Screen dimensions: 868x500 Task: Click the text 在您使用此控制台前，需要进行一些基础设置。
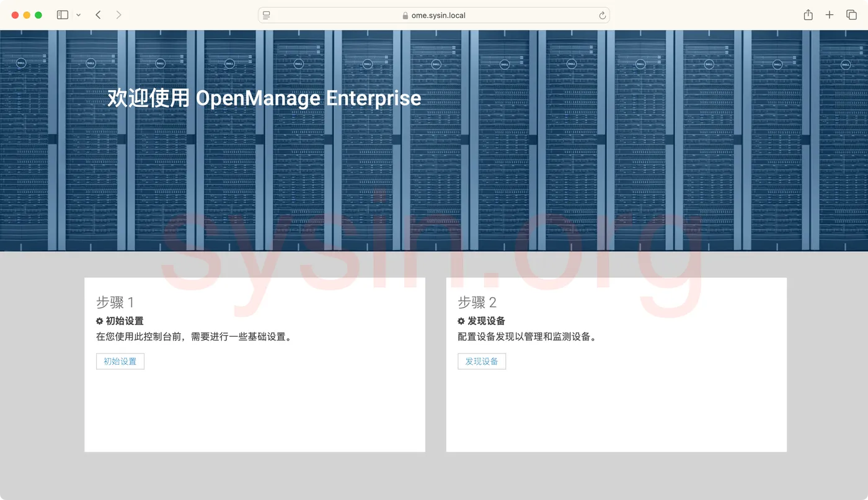194,337
